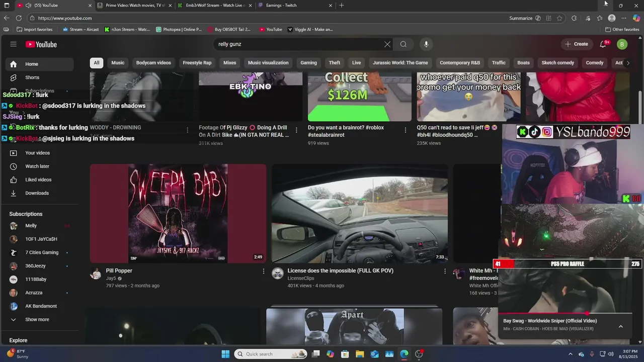Open the Other favorites folder

click(622, 29)
